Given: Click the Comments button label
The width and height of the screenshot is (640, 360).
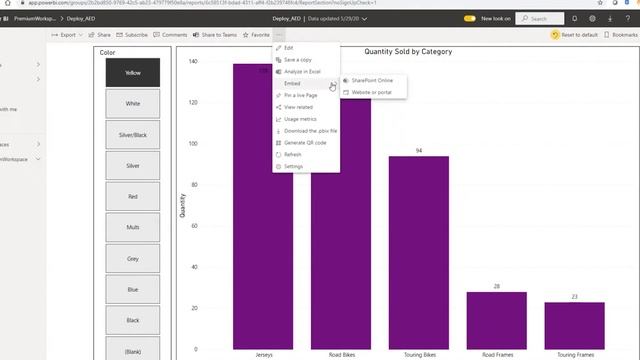Looking at the screenshot, I should (174, 35).
